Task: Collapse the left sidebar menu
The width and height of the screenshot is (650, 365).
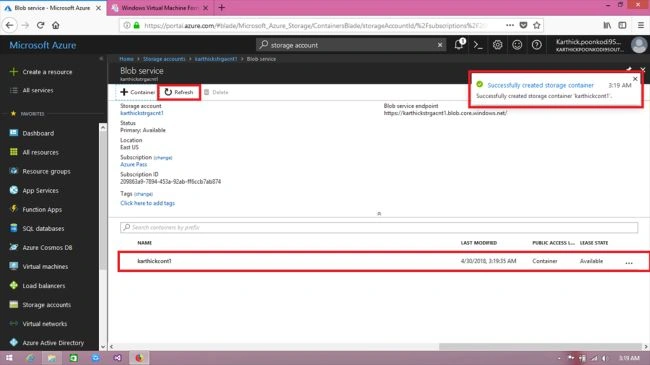Action: pos(102,59)
